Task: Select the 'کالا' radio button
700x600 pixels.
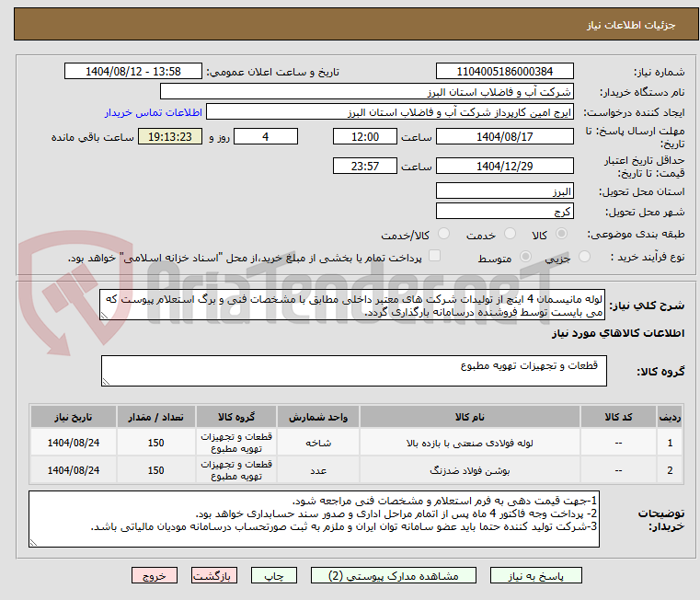Action: tap(561, 234)
